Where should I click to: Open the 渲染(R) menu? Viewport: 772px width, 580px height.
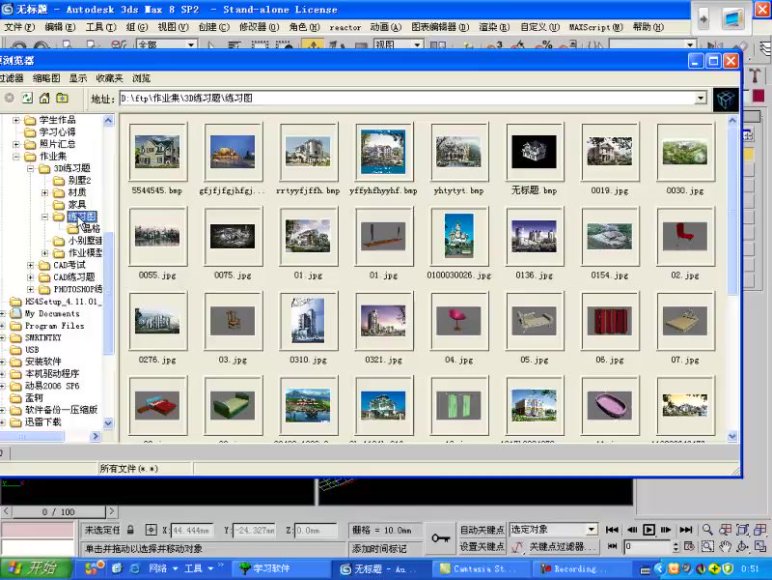(494, 27)
